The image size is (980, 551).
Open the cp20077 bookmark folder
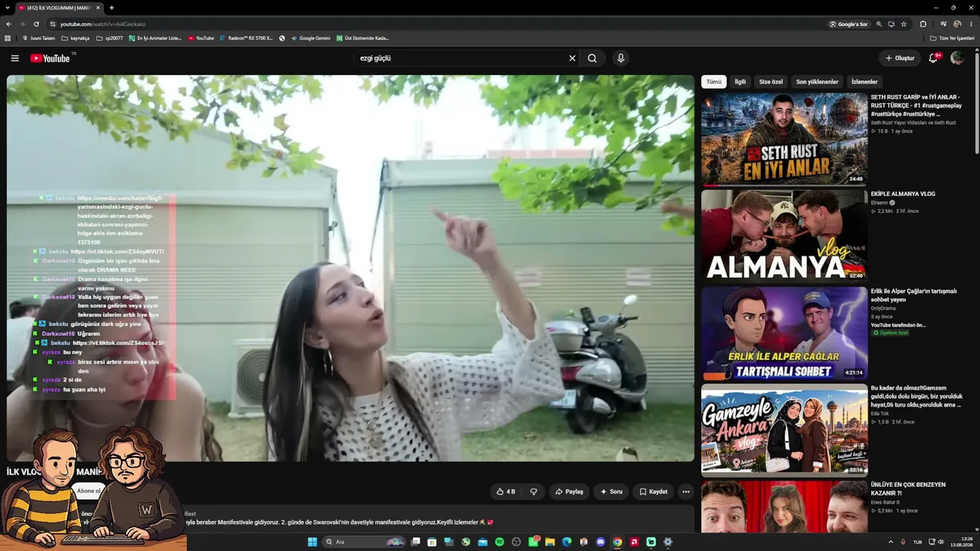click(109, 37)
